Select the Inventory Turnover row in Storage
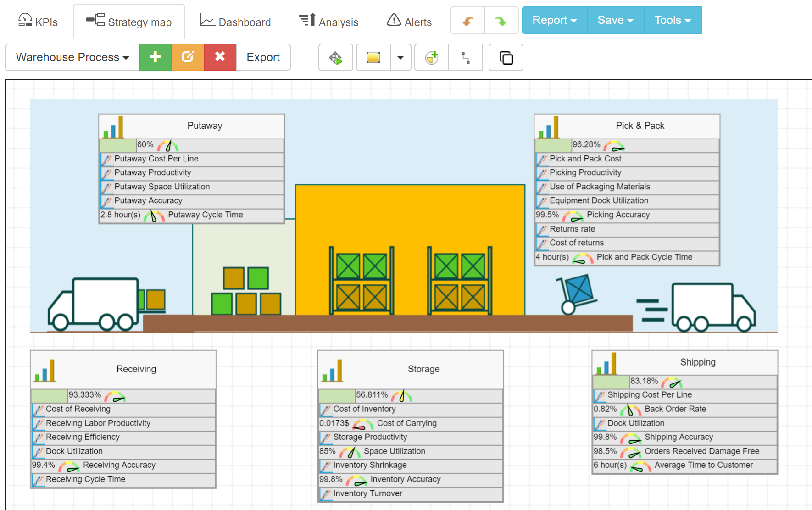The width and height of the screenshot is (812, 510). coord(367,493)
